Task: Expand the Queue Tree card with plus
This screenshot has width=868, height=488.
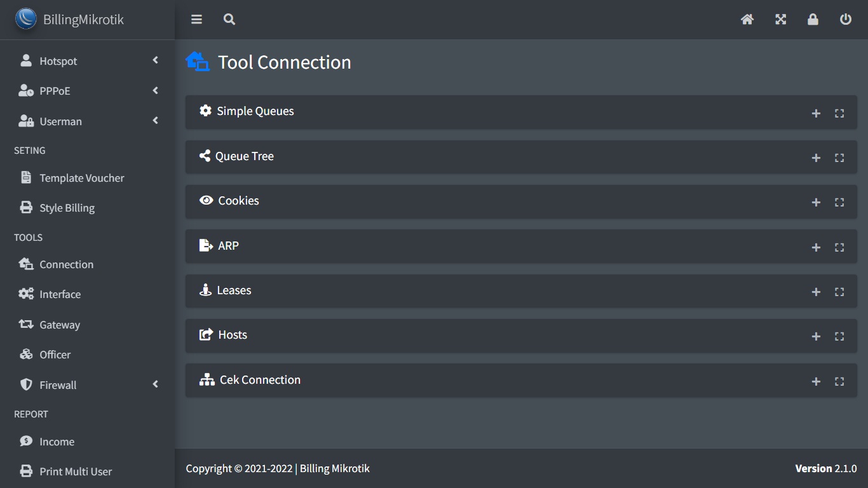Action: coord(817,158)
